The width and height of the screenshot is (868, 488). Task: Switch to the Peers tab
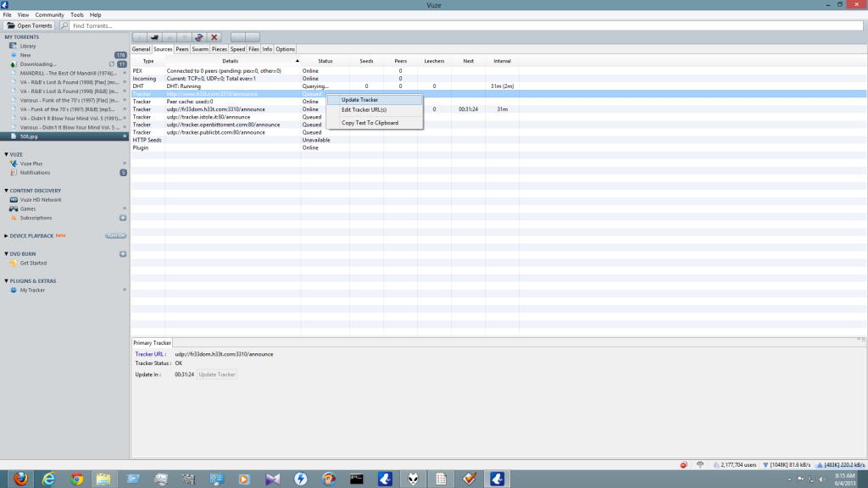(x=182, y=49)
